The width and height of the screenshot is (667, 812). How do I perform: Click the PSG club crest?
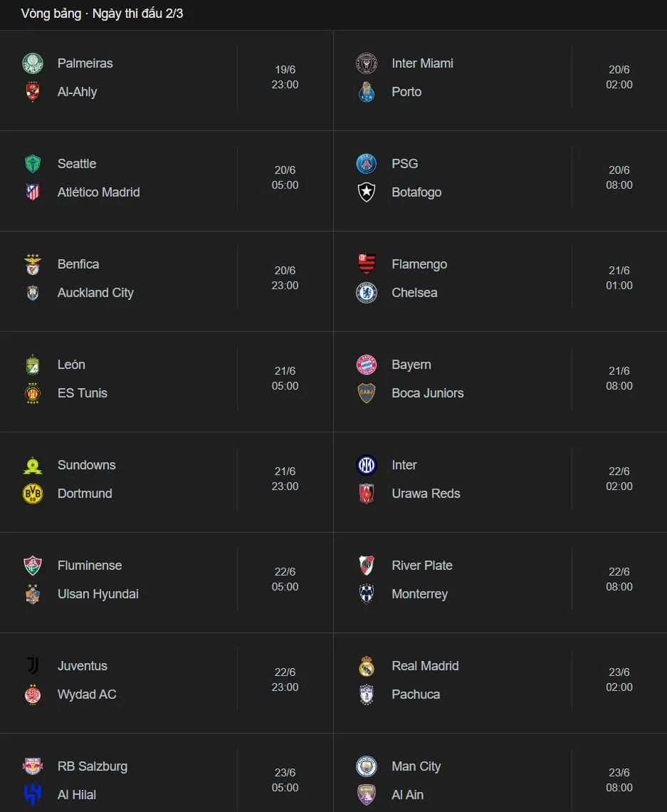367,164
